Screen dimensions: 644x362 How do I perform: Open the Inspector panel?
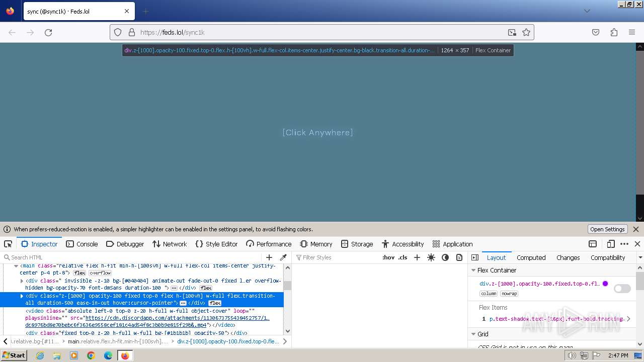pyautogui.click(x=39, y=244)
